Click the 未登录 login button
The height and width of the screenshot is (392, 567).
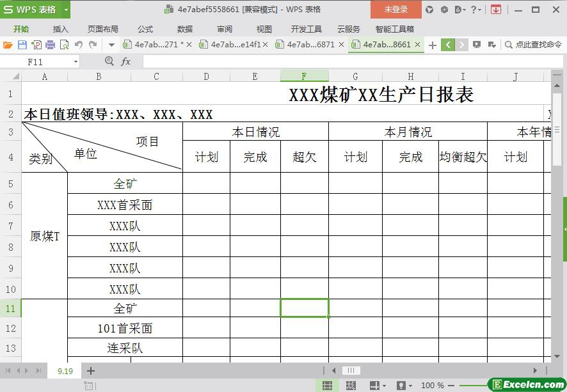pos(396,10)
